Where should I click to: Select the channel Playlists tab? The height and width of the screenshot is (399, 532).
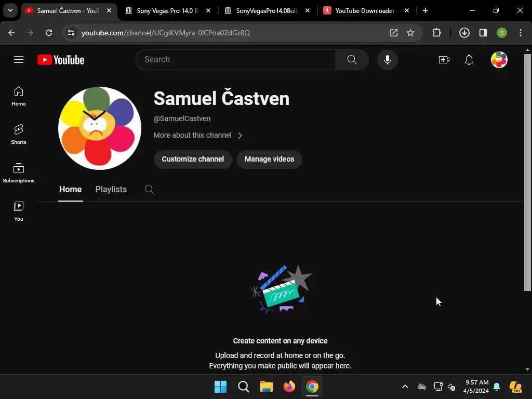click(x=111, y=189)
